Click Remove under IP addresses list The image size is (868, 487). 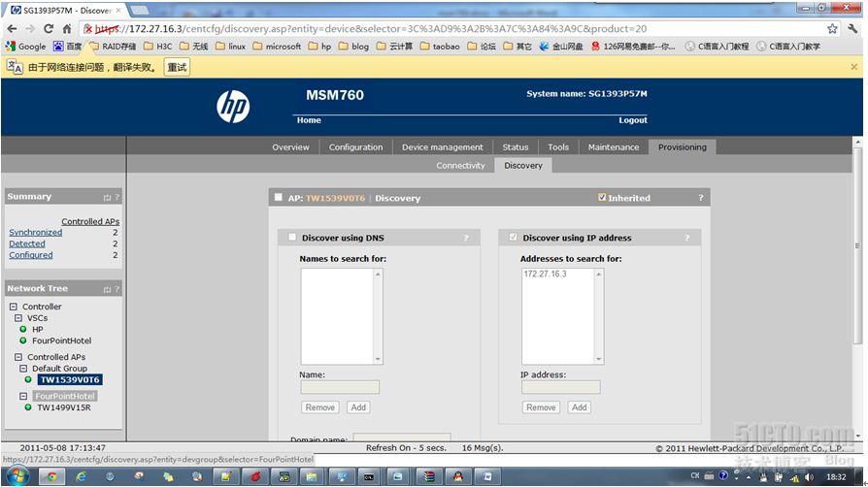pyautogui.click(x=541, y=407)
